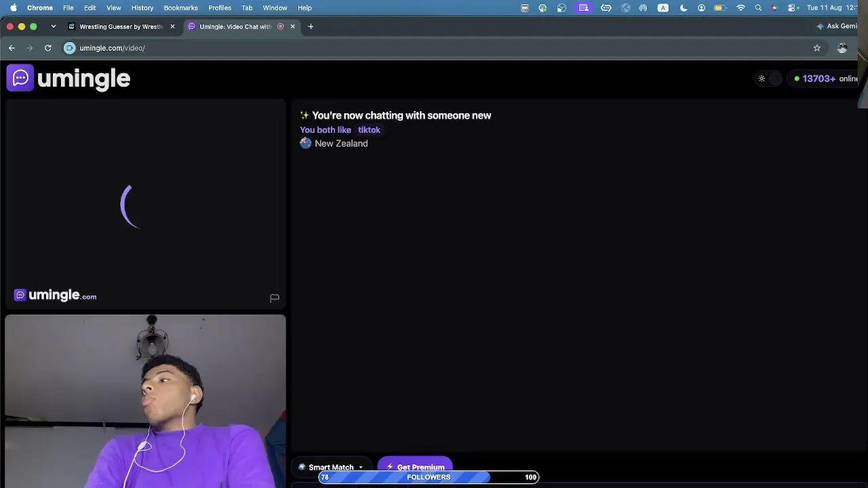The height and width of the screenshot is (488, 868).
Task: Click the Umingle logo icon in header
Action: 20,78
